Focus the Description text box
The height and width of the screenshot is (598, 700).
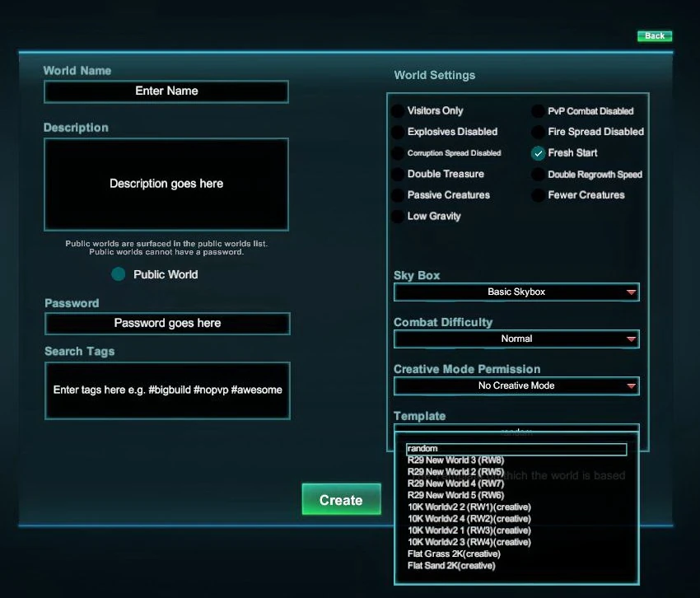(x=166, y=185)
